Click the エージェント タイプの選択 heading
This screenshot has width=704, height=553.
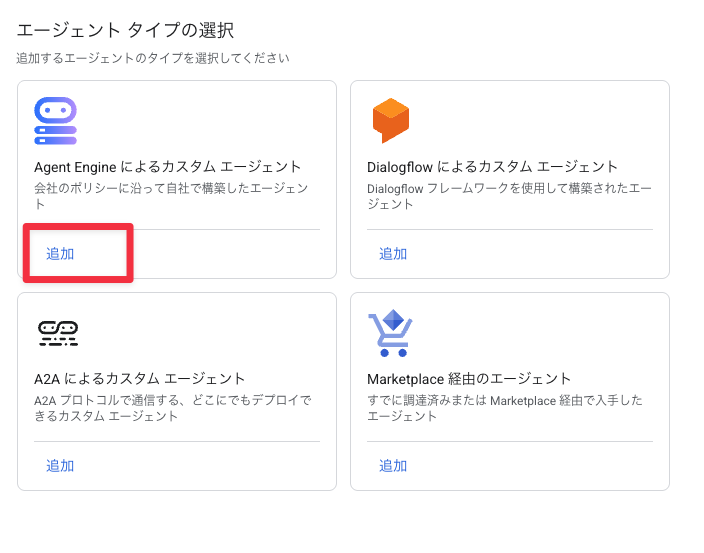125,31
